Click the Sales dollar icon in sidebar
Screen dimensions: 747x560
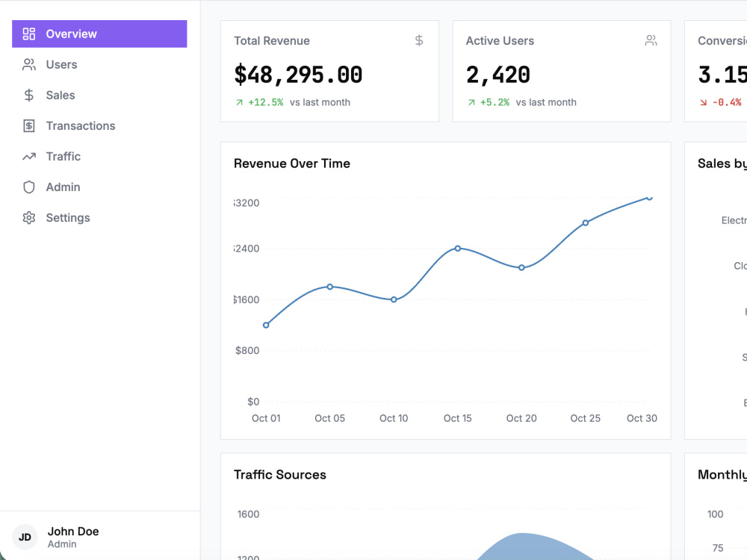click(x=29, y=96)
